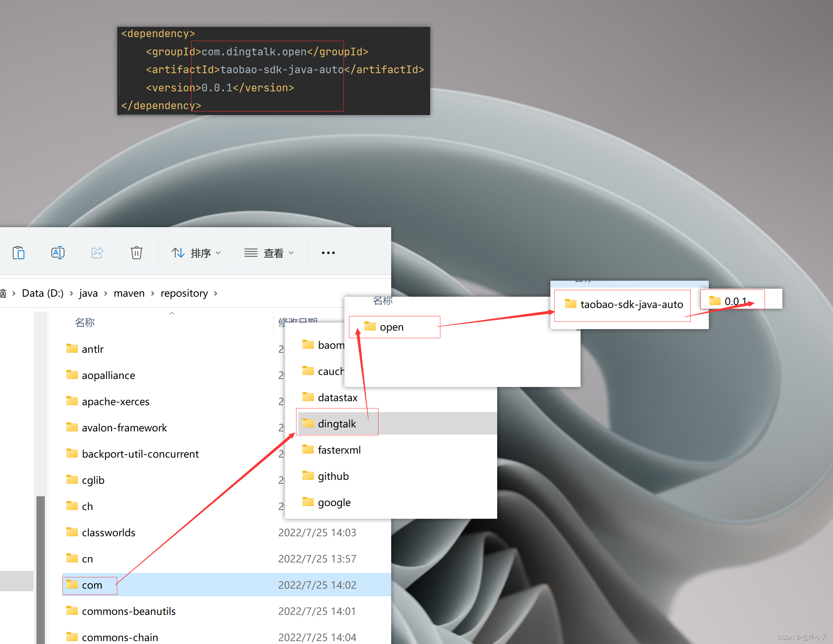Click the paste clipboard icon
The image size is (833, 644).
click(18, 253)
